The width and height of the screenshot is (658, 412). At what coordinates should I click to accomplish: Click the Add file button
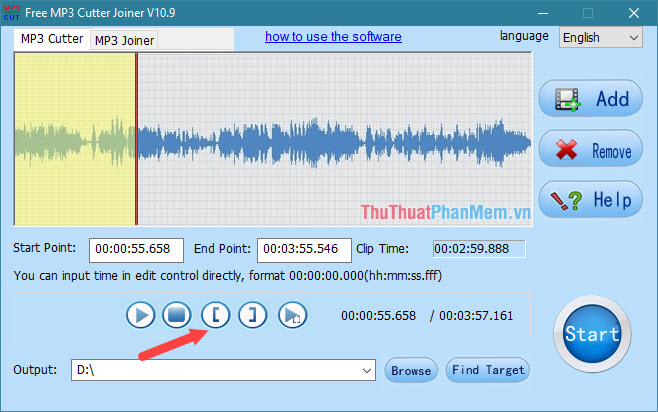[x=590, y=99]
